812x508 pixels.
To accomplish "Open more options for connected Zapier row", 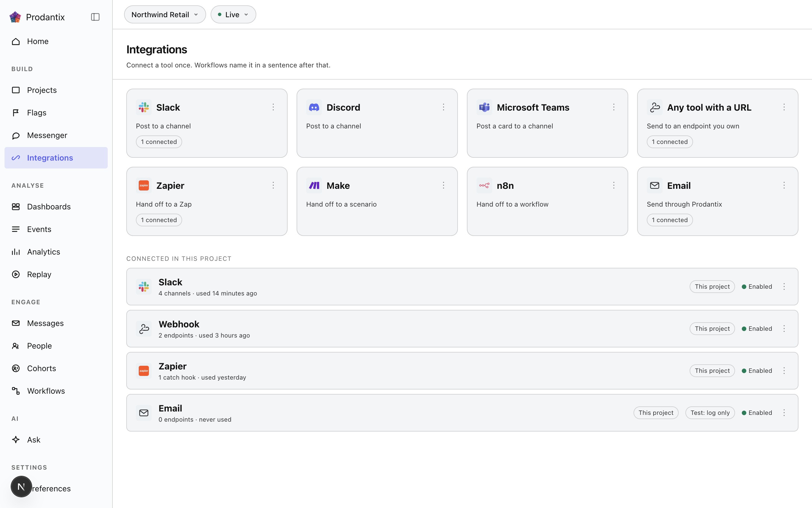I will [784, 371].
